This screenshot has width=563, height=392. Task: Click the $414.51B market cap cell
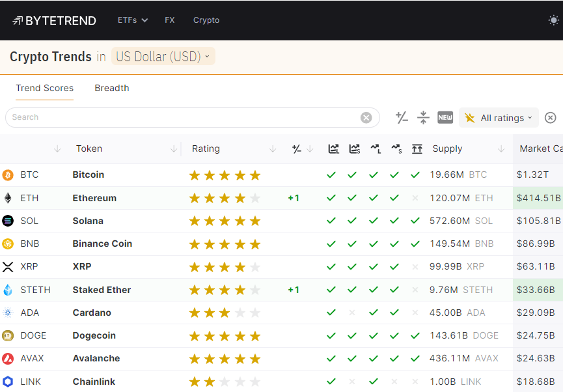(538, 198)
